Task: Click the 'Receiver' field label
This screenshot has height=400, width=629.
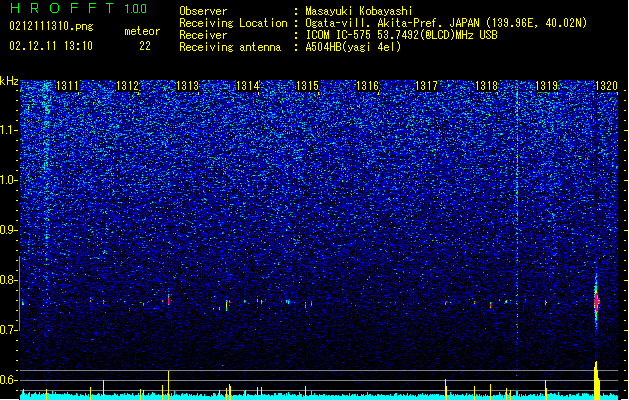Action: pos(203,35)
